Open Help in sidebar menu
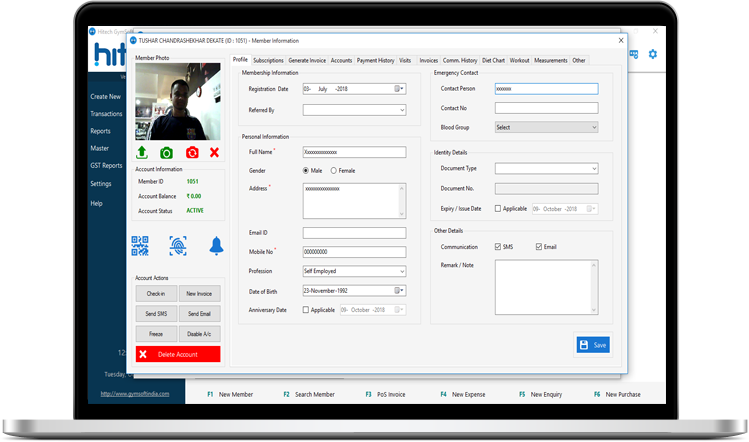Screen dimensions: 749x442 (96, 203)
